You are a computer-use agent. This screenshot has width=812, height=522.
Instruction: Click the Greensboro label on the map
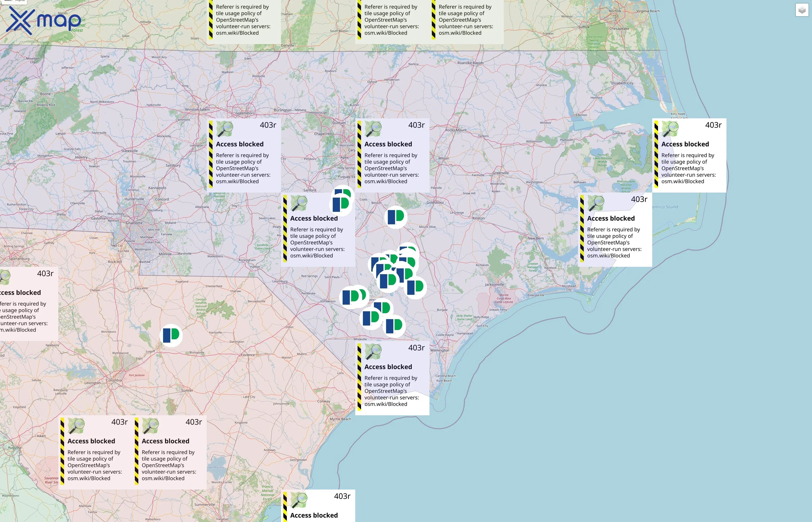click(x=245, y=113)
